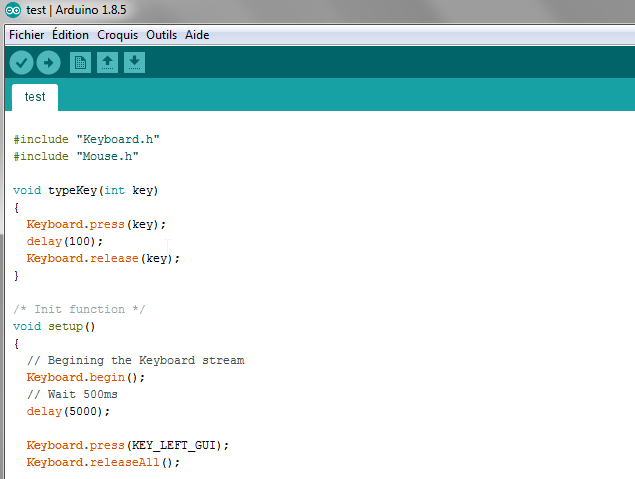
Task: Click the Arduino logo in the title bar
Action: tap(13, 10)
